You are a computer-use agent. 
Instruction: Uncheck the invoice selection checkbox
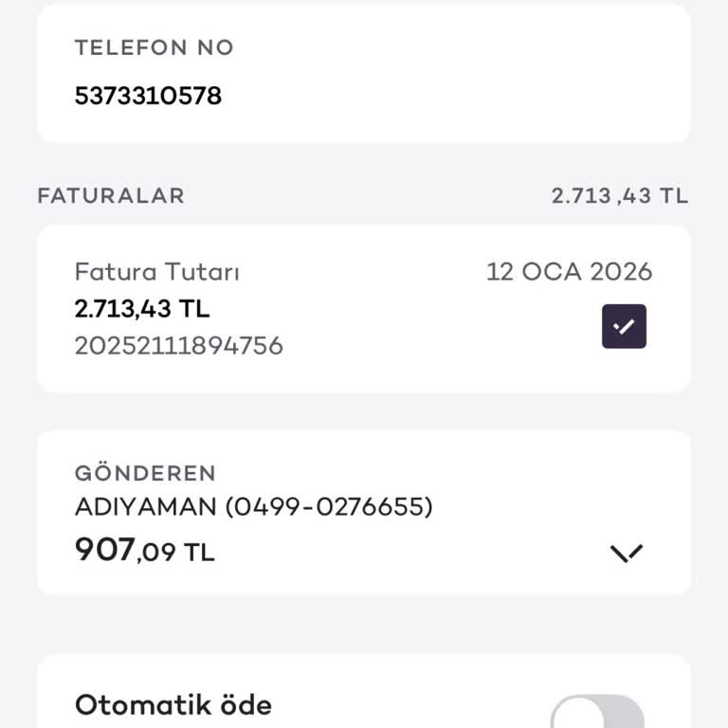[x=624, y=326]
